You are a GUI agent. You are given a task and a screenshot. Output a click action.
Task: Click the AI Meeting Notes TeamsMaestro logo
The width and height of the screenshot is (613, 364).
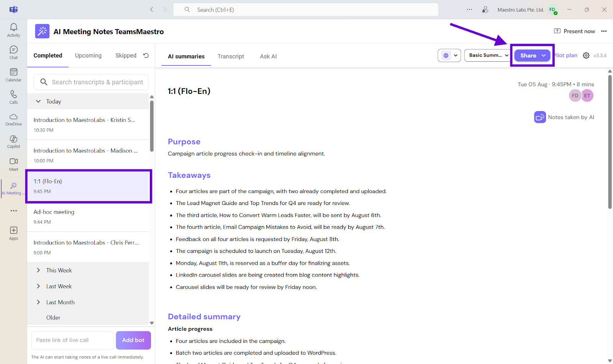click(x=42, y=31)
